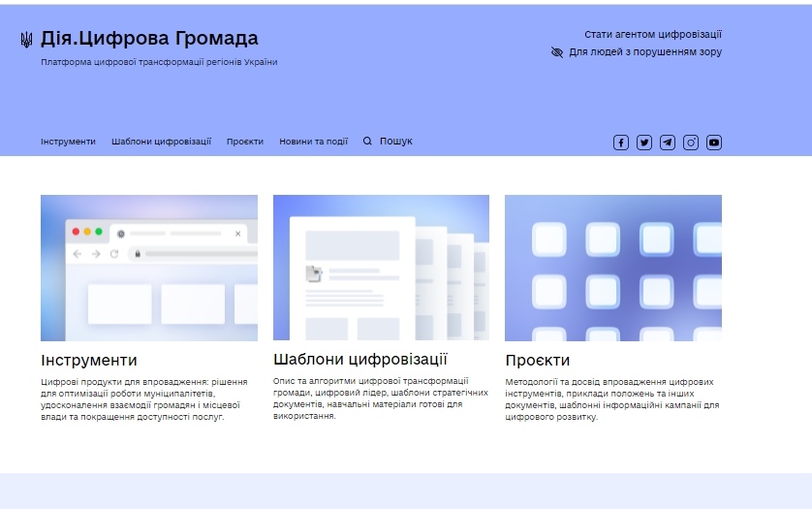Screen dimensions: 812x509
Task: Open Новини та події in navigation
Action: point(313,142)
